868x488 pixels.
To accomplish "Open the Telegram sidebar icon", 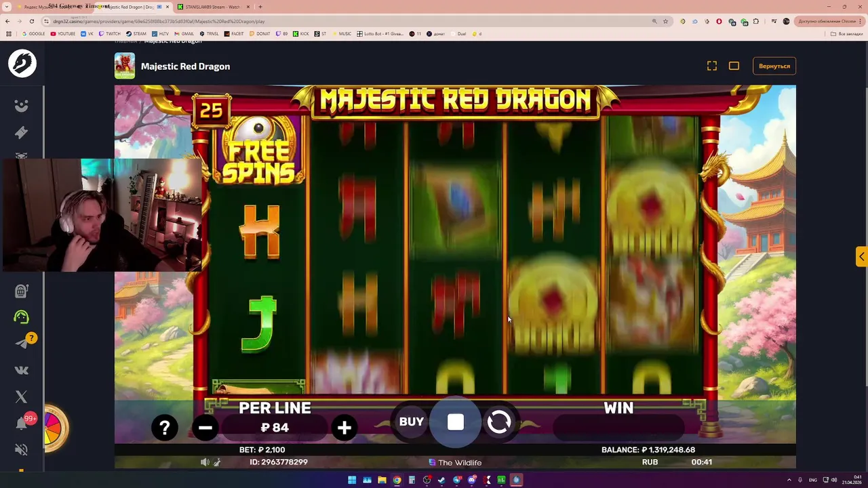I will click(22, 344).
